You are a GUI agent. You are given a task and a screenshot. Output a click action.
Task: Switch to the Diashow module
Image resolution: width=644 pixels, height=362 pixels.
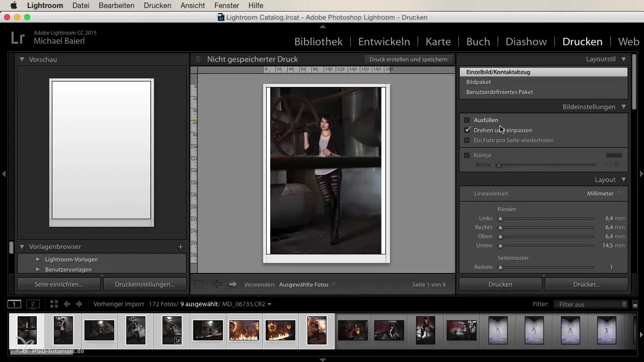[x=526, y=41]
